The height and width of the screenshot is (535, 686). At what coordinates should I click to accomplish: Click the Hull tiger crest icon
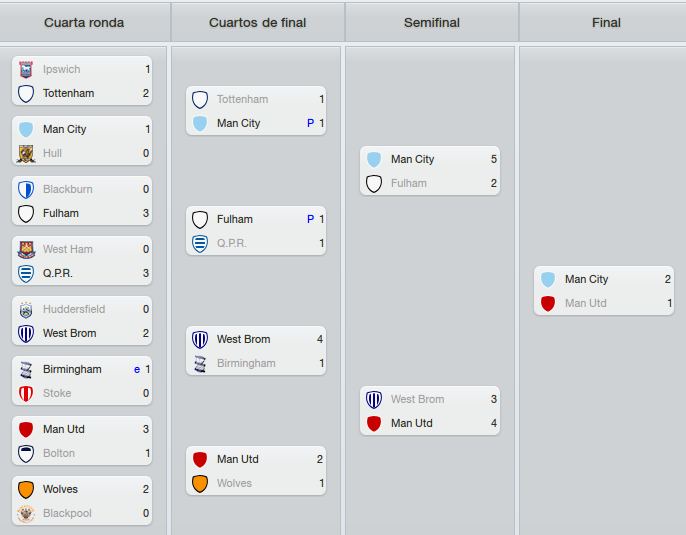[x=26, y=154]
